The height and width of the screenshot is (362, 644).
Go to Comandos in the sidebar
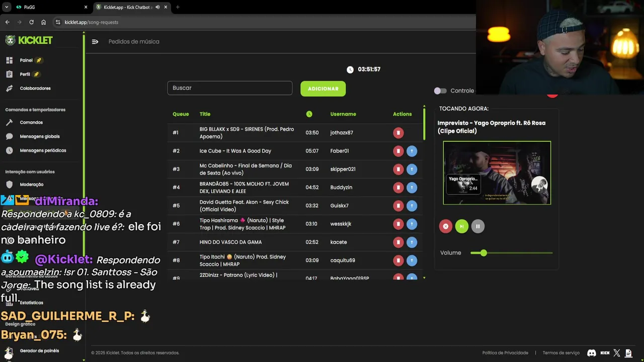pos(24,123)
